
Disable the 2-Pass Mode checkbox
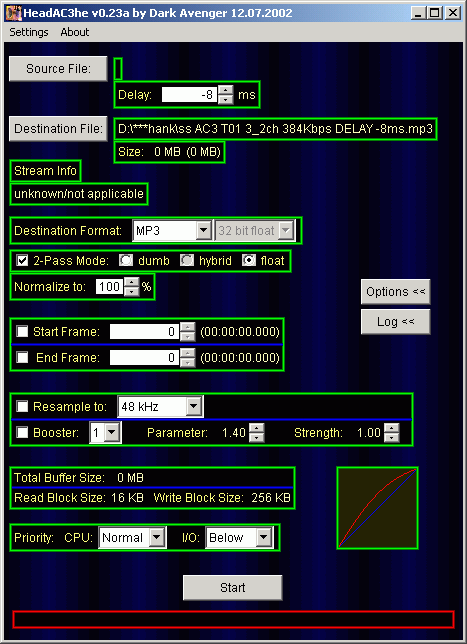point(22,261)
